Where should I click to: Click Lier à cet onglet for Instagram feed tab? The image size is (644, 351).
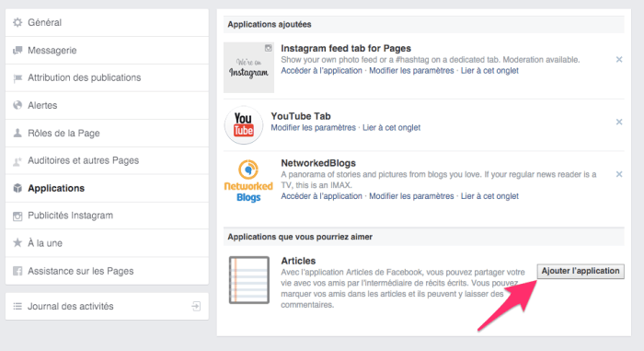pos(489,71)
